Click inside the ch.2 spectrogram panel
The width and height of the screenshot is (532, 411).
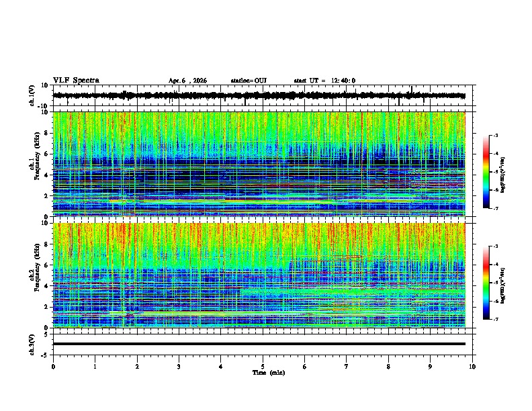tap(259, 275)
